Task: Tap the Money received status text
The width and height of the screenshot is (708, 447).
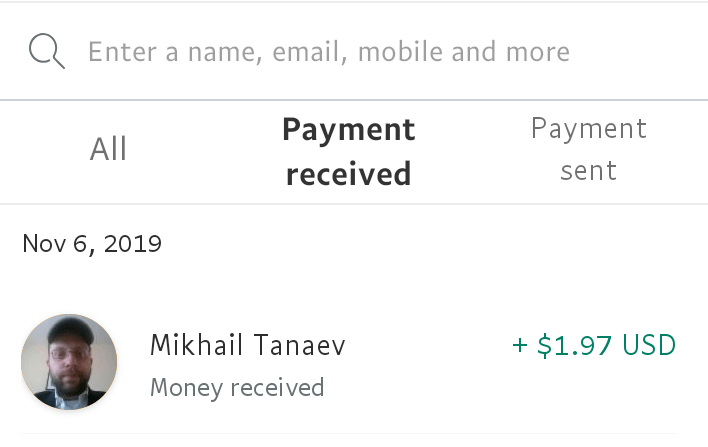Action: [x=237, y=387]
